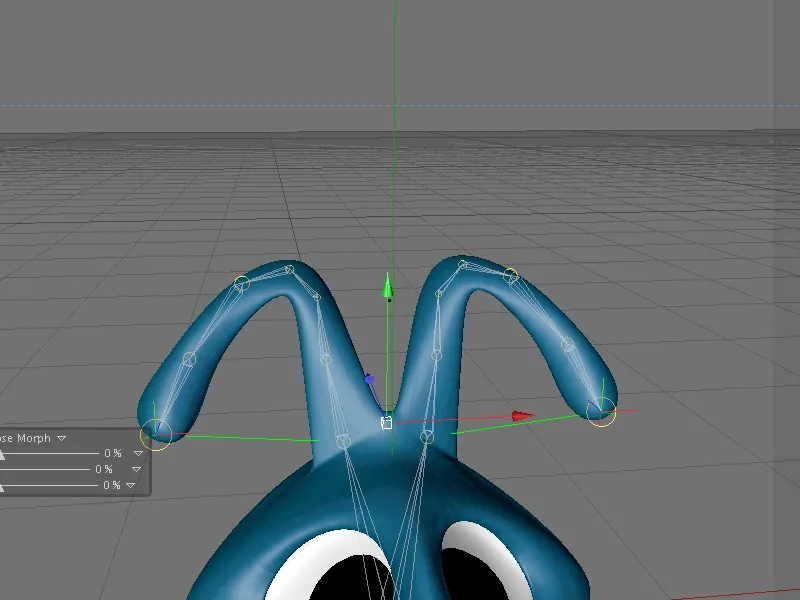Viewport: 800px width, 600px height.
Task: Click the second Pose Morph slider track
Action: click(x=45, y=469)
